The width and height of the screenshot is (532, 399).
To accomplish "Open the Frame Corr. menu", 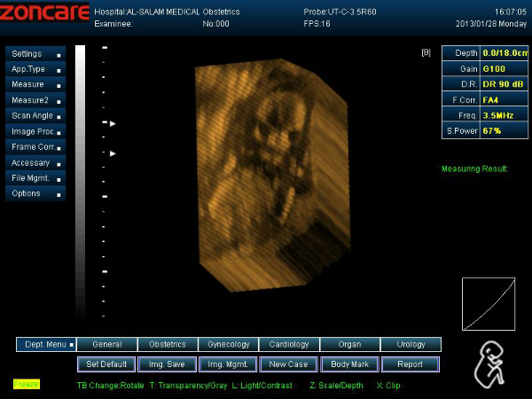I will click(x=35, y=147).
